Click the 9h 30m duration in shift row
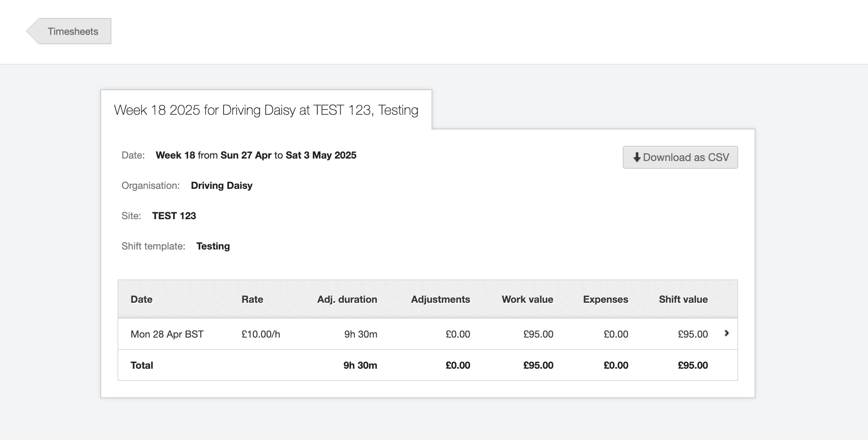The image size is (868, 440). (x=360, y=334)
